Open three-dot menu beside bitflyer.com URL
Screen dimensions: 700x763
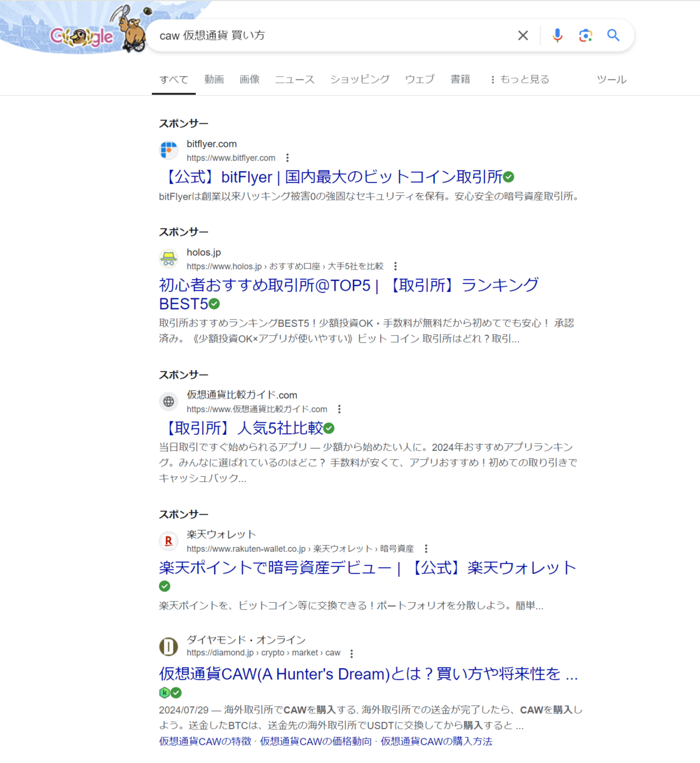[x=287, y=158]
